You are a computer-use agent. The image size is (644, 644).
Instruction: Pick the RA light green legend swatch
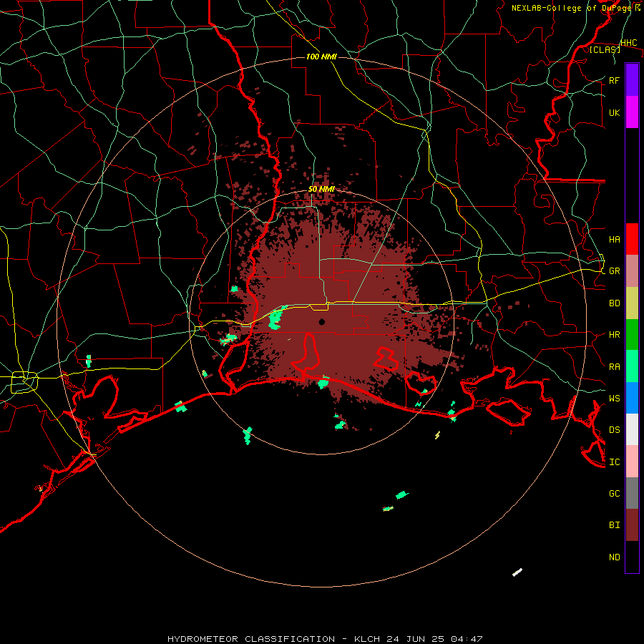pyautogui.click(x=632, y=366)
